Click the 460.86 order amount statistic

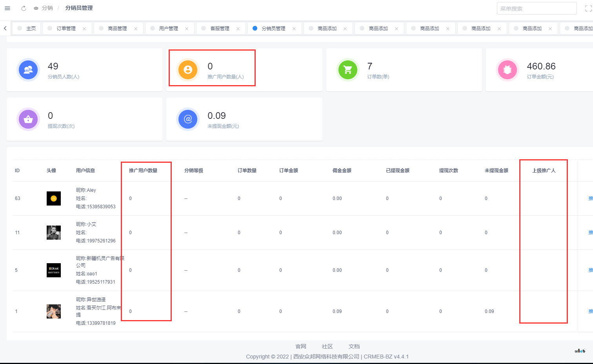pos(541,66)
